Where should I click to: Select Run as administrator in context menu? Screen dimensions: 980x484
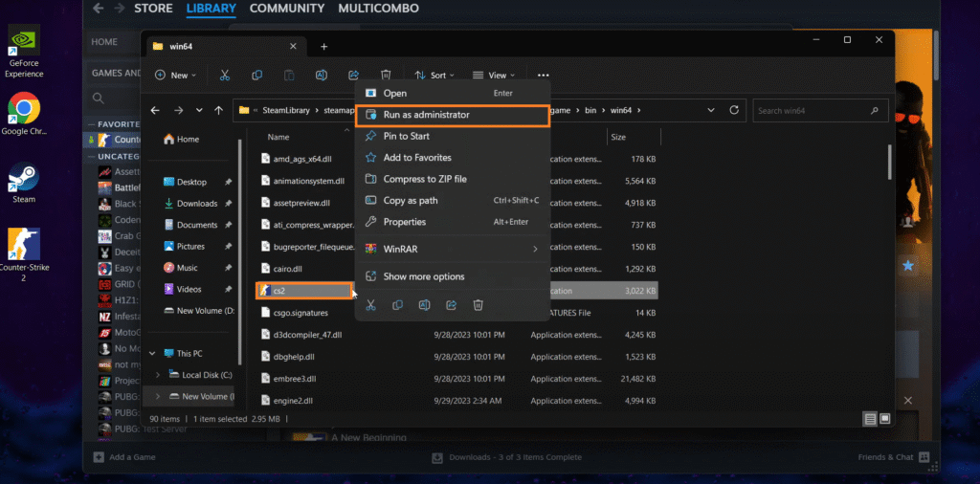(453, 115)
